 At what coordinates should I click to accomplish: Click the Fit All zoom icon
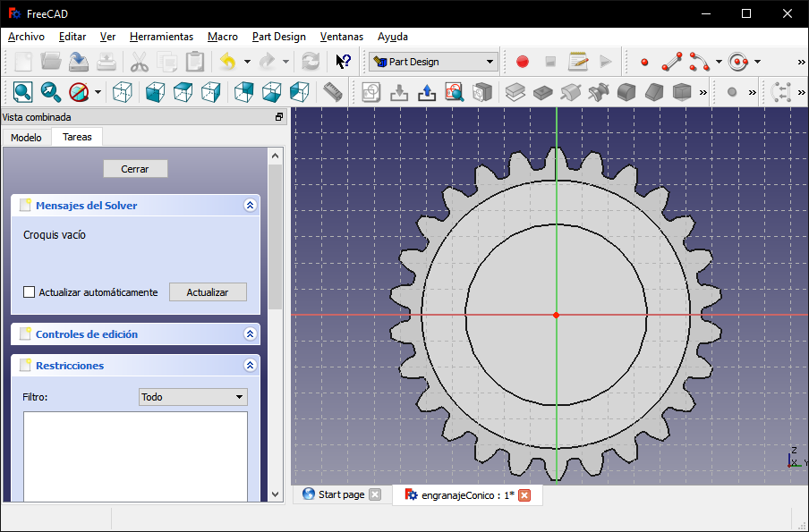[x=22, y=91]
